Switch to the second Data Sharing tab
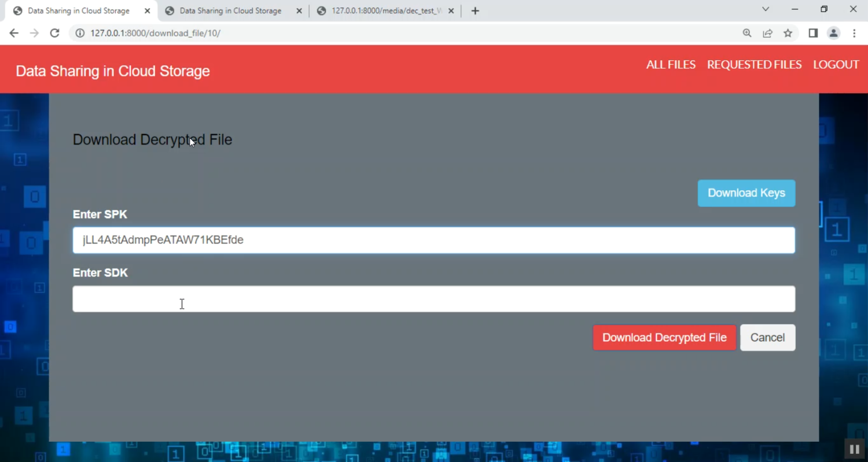The image size is (868, 462). [230, 10]
